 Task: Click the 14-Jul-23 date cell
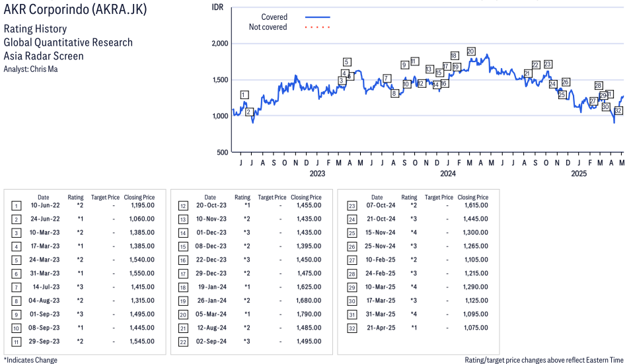[x=46, y=287]
